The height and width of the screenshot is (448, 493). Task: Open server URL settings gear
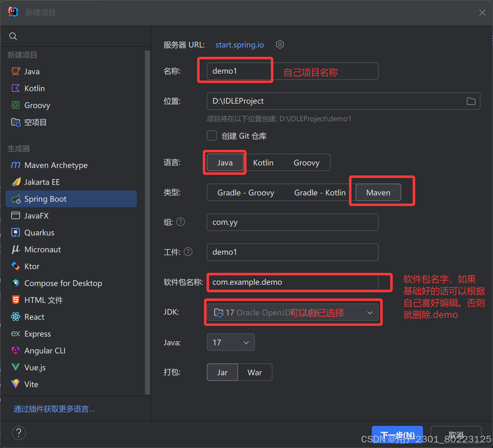(280, 44)
